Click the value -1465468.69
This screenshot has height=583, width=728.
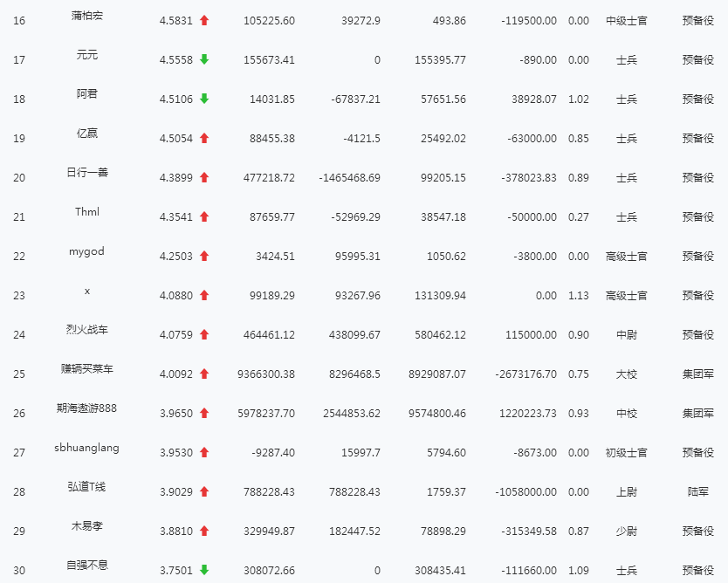tap(350, 178)
